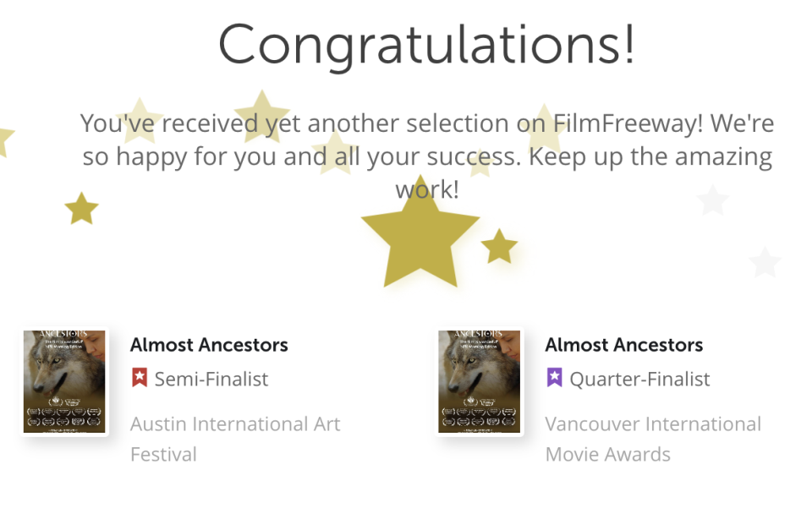This screenshot has height=508, width=812.
Task: Click the faint gray star after "amazing"
Action: (712, 200)
